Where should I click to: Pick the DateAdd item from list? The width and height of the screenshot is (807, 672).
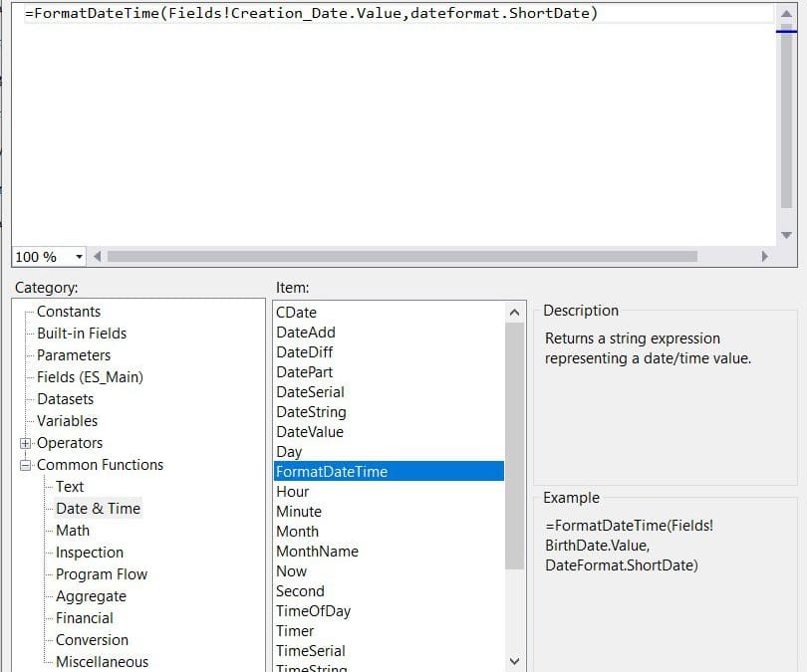pos(306,333)
